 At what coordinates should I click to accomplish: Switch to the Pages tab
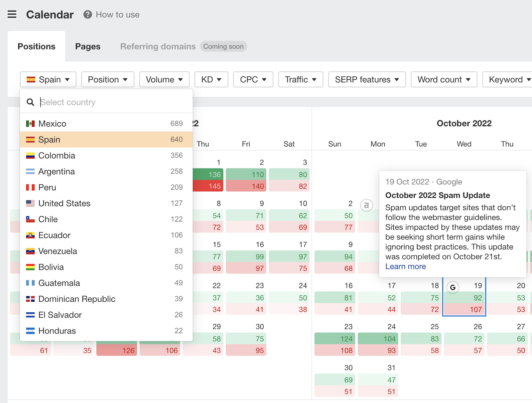click(x=87, y=46)
